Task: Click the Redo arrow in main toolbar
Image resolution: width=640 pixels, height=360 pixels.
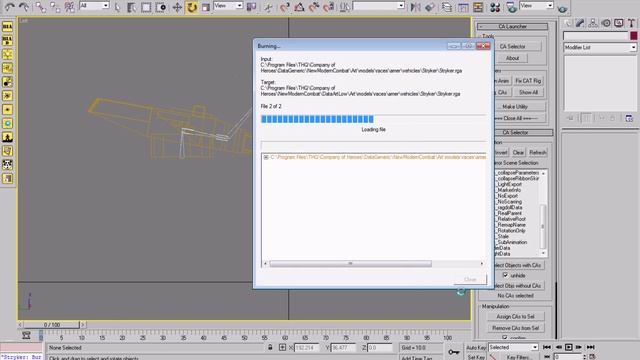Action: pyautogui.click(x=24, y=7)
